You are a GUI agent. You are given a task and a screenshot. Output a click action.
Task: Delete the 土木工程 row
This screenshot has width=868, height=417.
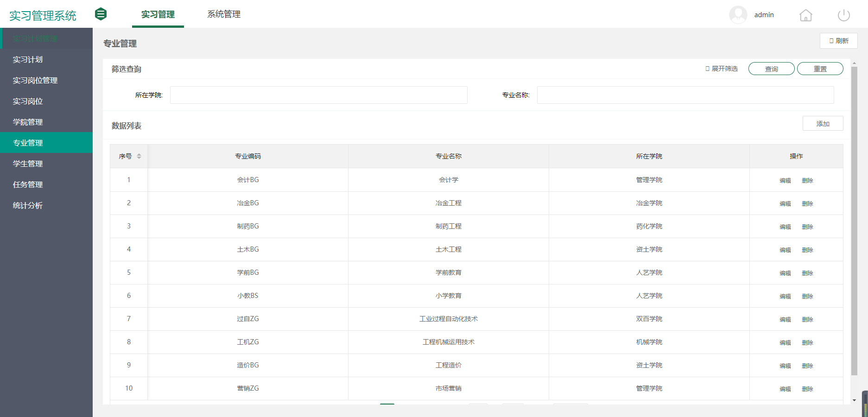pyautogui.click(x=807, y=250)
